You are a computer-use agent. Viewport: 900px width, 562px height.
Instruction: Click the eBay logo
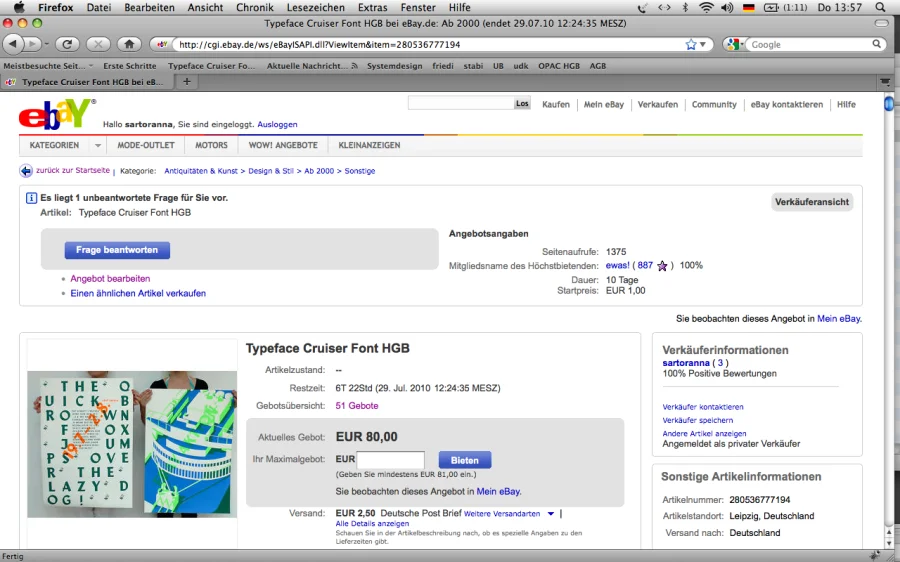click(57, 115)
